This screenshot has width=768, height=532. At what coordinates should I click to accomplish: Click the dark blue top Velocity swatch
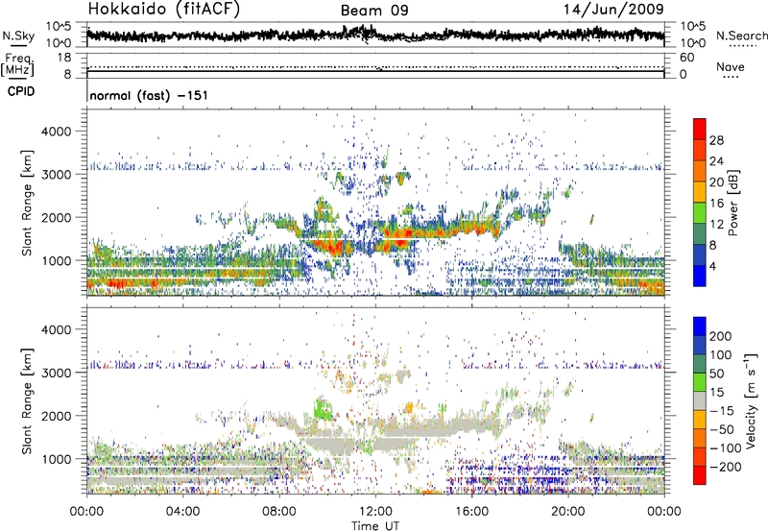point(700,326)
